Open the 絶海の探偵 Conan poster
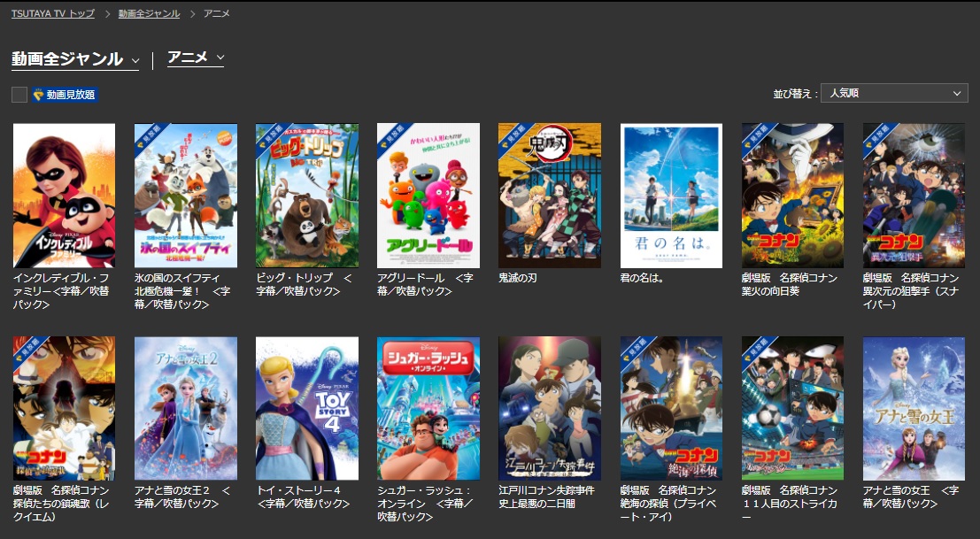 [x=671, y=409]
